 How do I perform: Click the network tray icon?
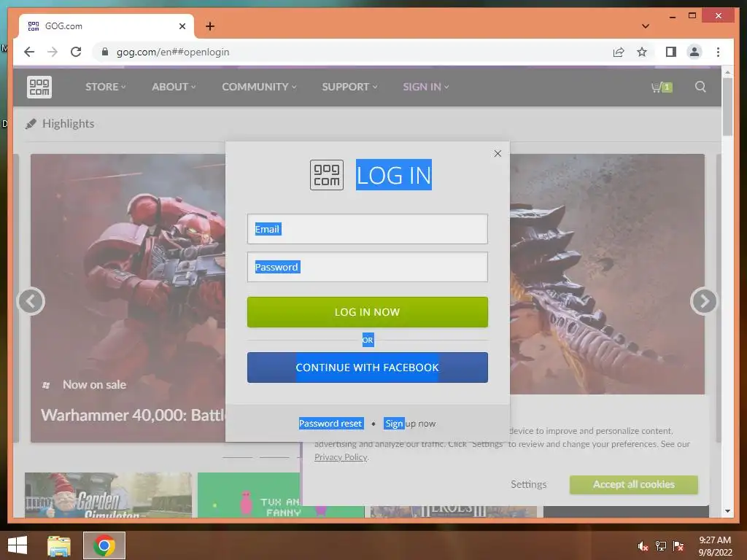[x=661, y=545]
